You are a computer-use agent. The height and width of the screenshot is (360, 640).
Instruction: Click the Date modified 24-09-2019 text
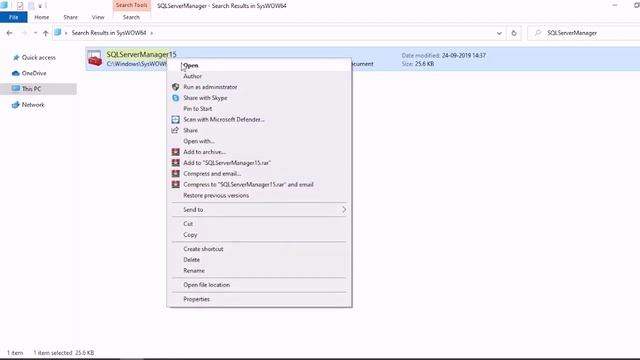tap(444, 55)
